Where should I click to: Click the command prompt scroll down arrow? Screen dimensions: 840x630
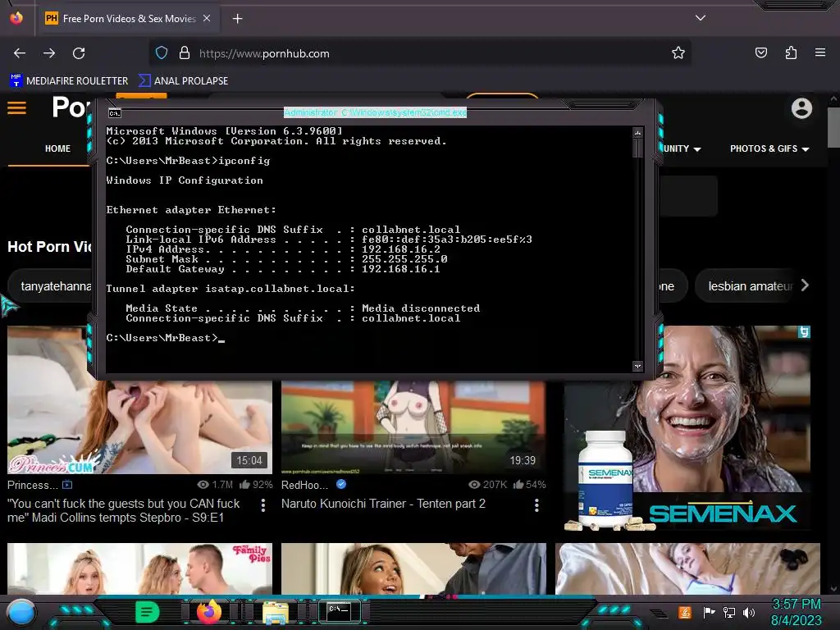click(x=637, y=367)
